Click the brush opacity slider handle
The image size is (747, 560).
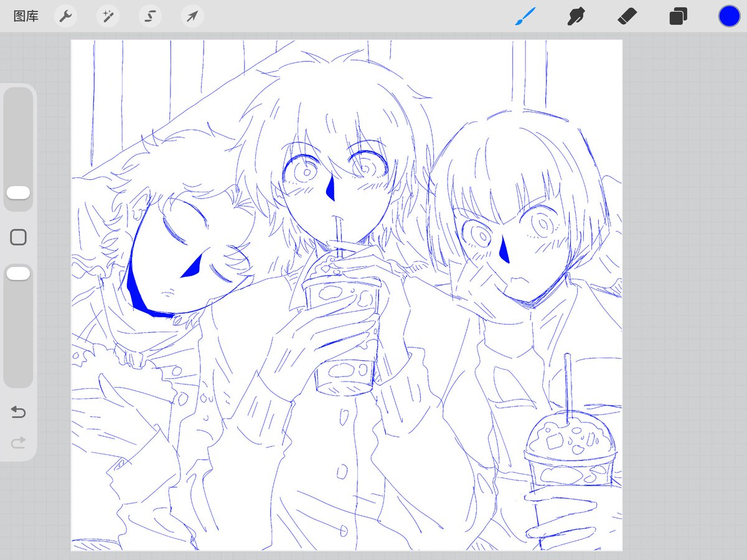pyautogui.click(x=18, y=273)
